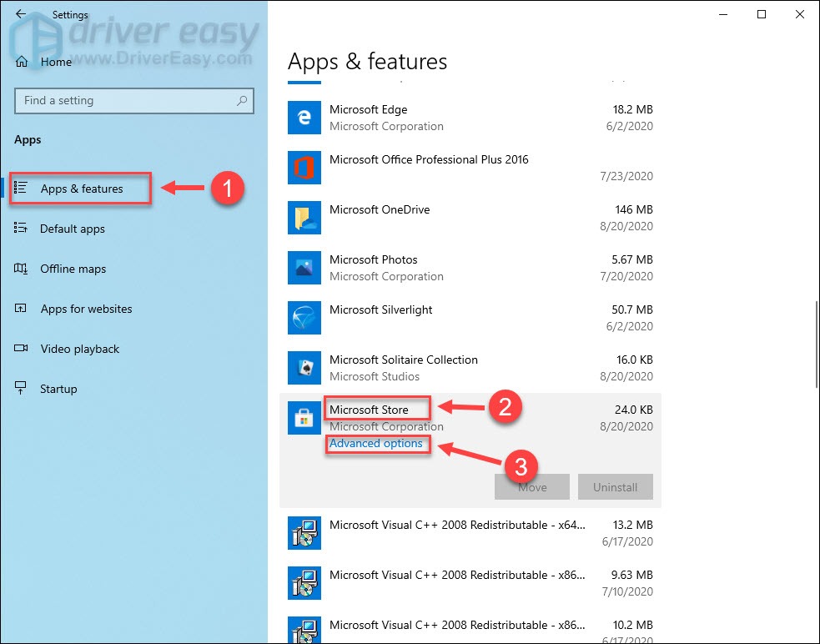Focus the Find a setting search box
This screenshot has height=644, width=820.
[133, 100]
